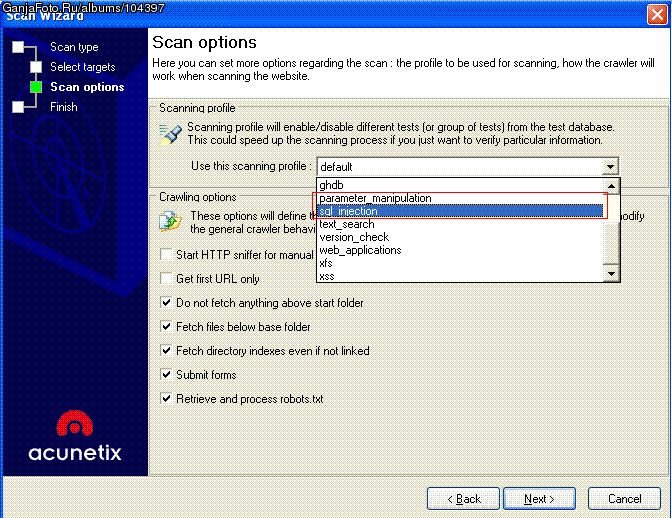
Task: Toggle Fetch files below base folder
Action: click(x=167, y=327)
